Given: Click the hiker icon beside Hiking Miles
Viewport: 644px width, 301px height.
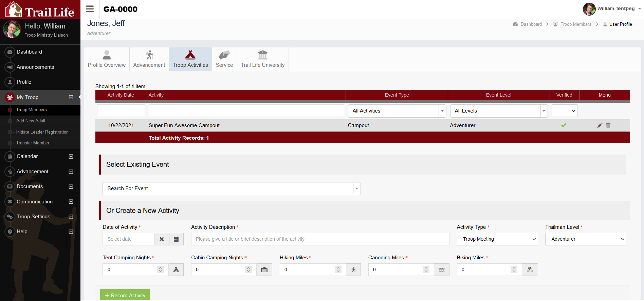Looking at the screenshot, I should (x=353, y=270).
